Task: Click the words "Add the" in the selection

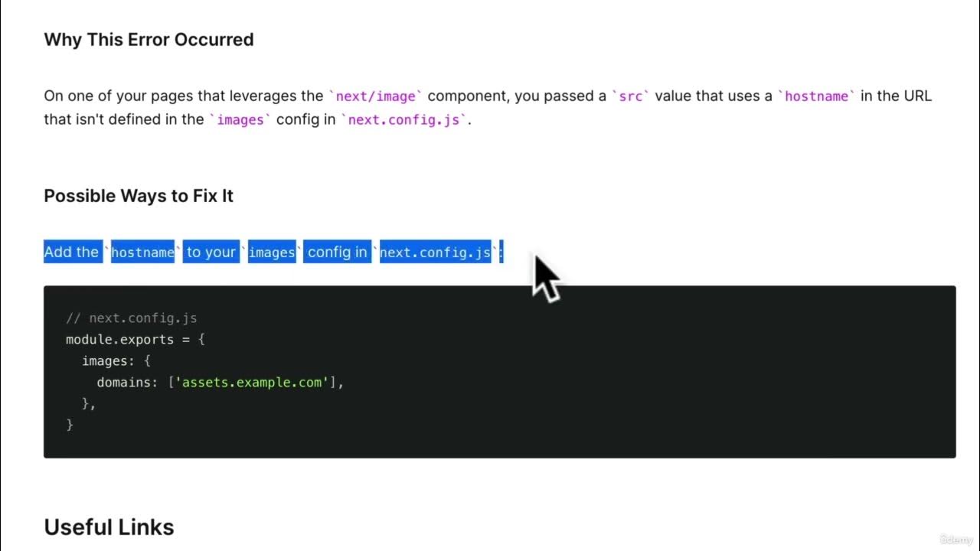Action: tap(71, 252)
